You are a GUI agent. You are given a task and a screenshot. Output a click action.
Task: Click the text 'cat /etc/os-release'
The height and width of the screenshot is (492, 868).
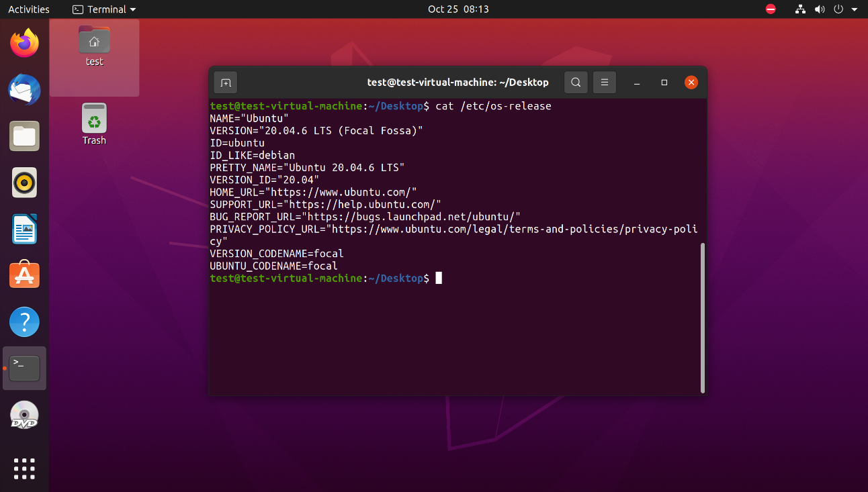tap(494, 106)
